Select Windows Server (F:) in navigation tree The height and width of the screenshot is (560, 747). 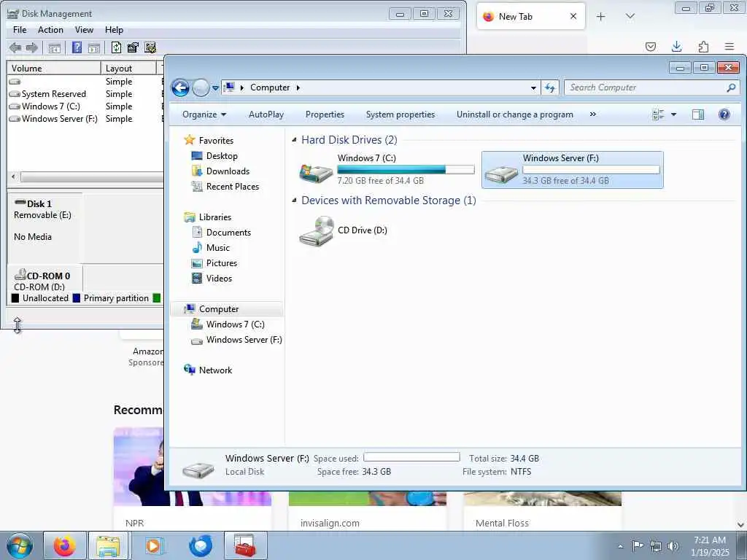click(244, 340)
